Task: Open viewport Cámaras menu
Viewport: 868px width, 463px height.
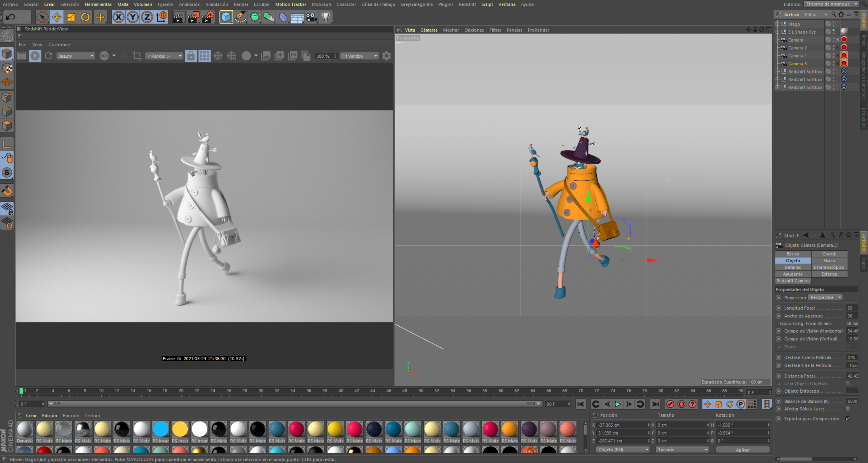Action: 429,30
